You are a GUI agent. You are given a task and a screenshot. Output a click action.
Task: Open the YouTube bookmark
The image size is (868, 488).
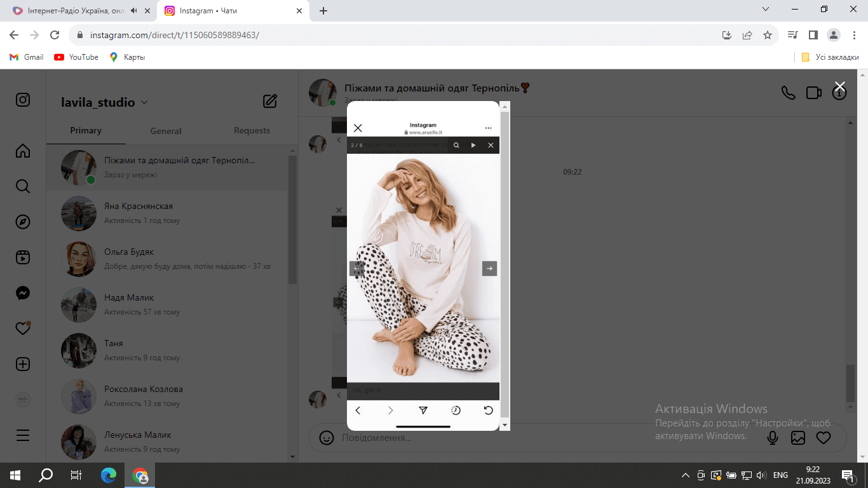click(76, 57)
